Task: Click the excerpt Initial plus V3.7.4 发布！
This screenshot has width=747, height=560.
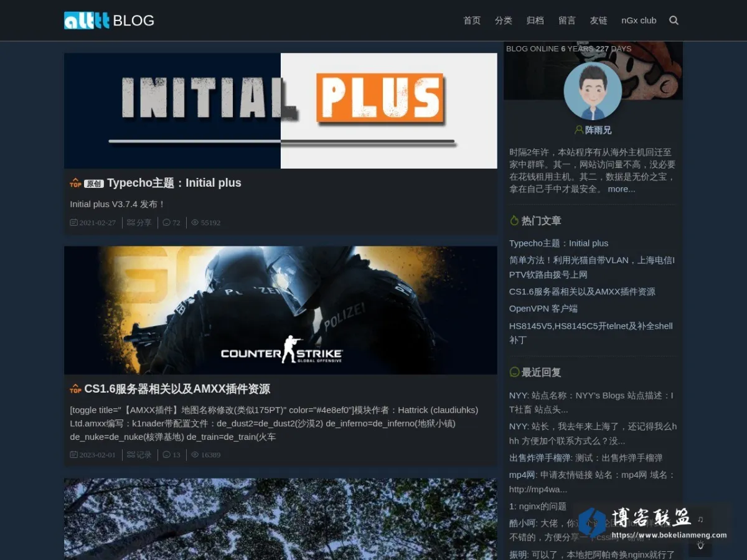Action: click(x=118, y=204)
